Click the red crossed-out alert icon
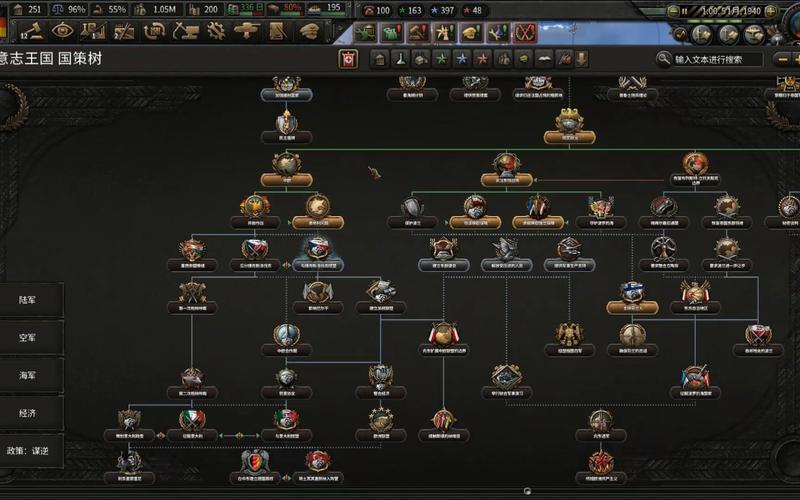 [x=524, y=33]
